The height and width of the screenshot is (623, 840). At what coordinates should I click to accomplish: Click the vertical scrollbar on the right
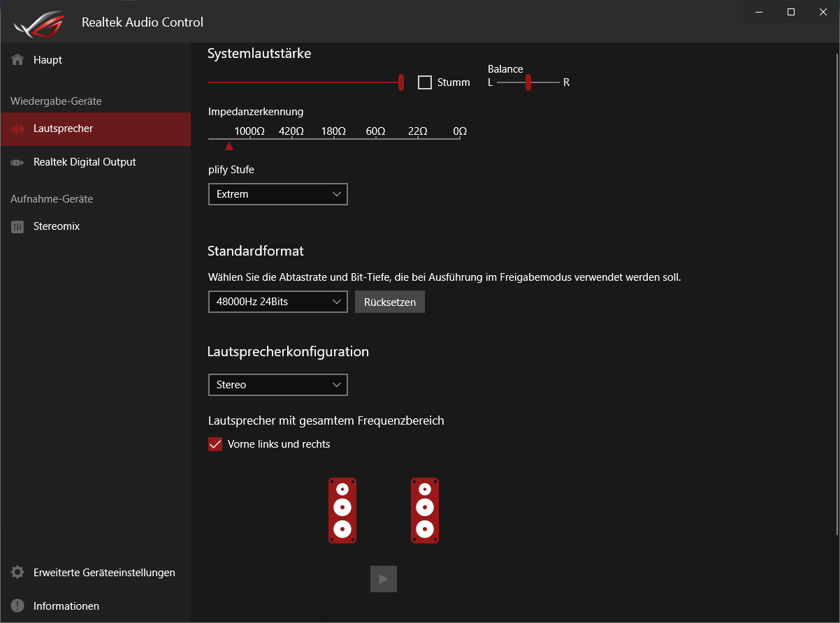837,293
